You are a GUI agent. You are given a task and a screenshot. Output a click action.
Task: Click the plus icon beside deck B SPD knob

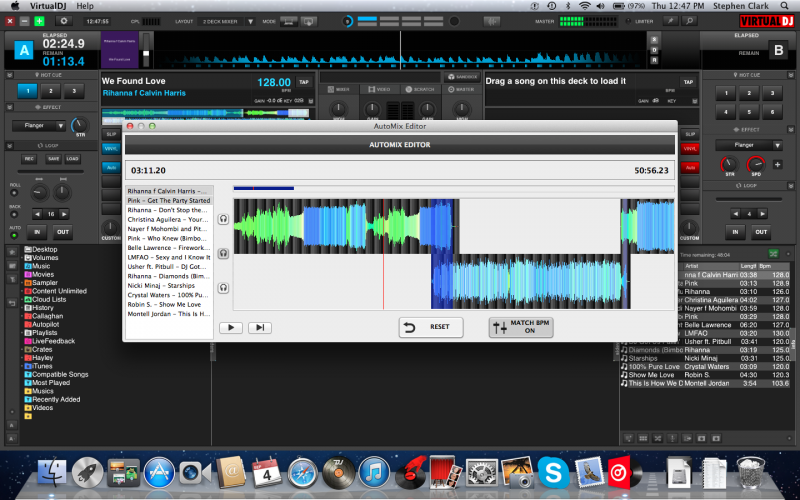[x=778, y=164]
